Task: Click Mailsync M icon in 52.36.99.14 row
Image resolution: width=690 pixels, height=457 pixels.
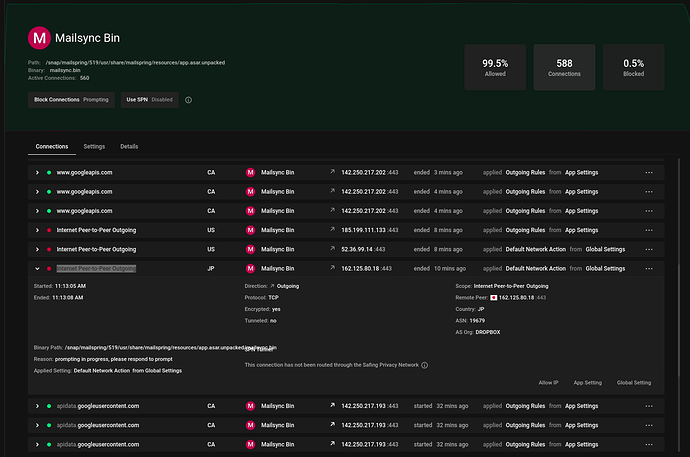Action: (x=250, y=249)
